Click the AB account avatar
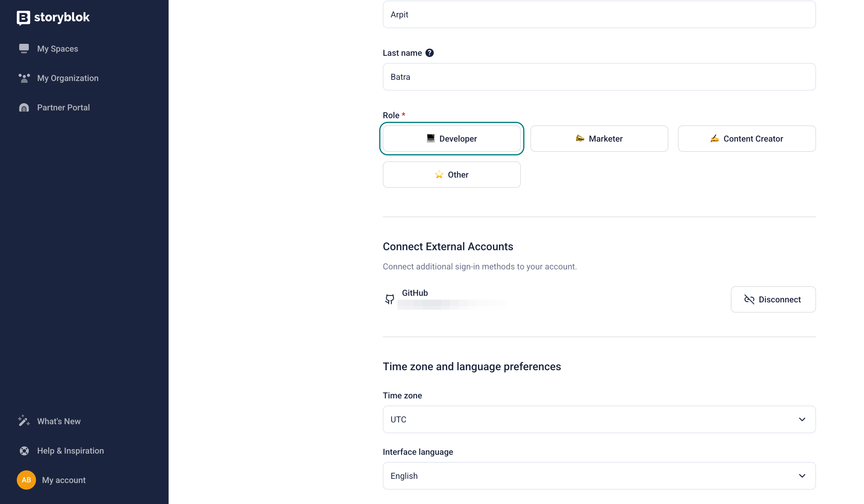Viewport: 864px width, 504px height. (26, 480)
